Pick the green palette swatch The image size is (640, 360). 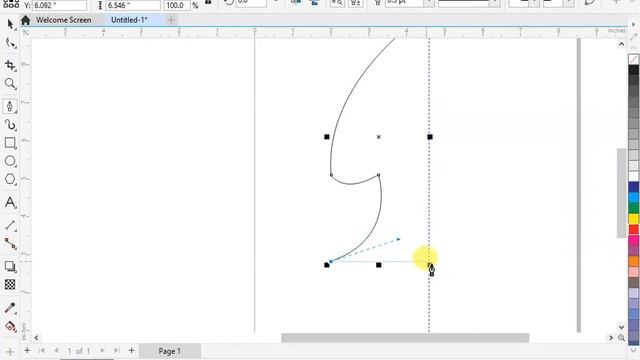(633, 208)
